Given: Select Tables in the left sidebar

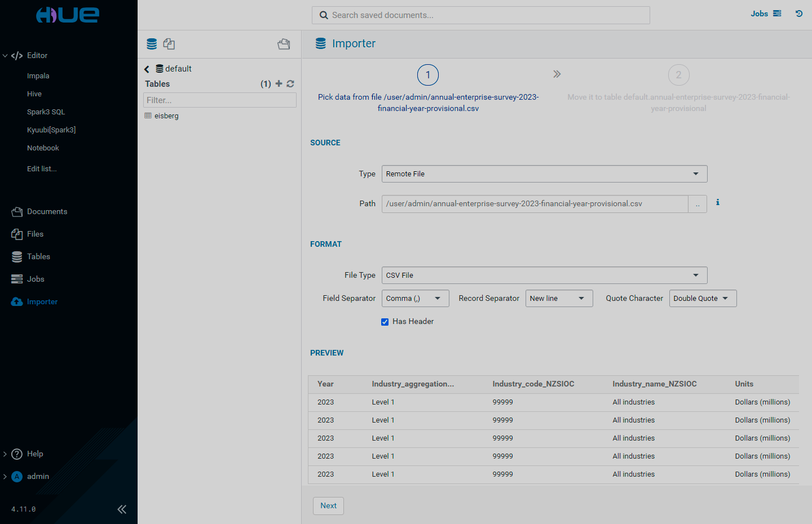Looking at the screenshot, I should pyautogui.click(x=38, y=256).
